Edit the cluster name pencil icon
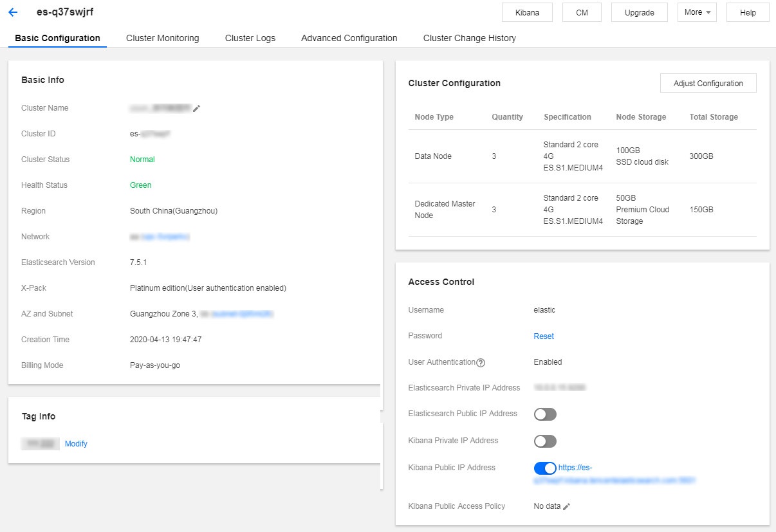Viewport: 776px width, 532px height. coord(197,109)
